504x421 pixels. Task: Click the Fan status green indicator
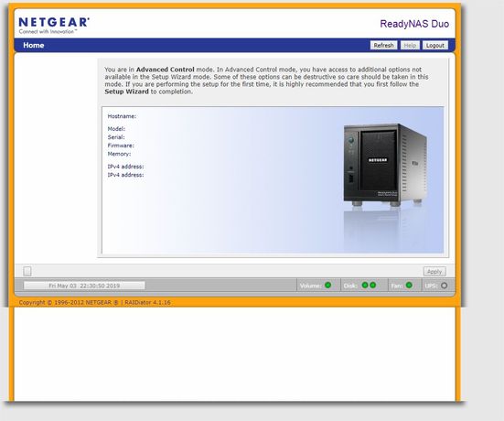pyautogui.click(x=409, y=286)
